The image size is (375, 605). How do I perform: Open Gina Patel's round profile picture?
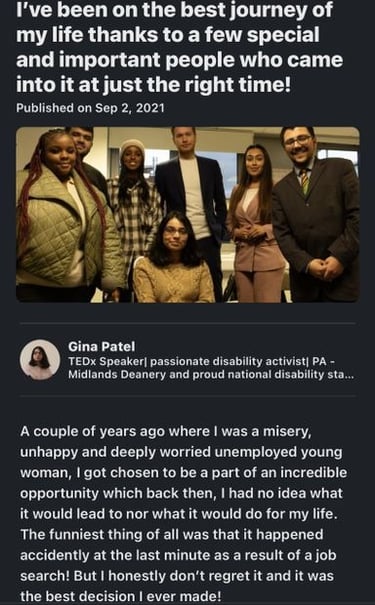[40, 359]
